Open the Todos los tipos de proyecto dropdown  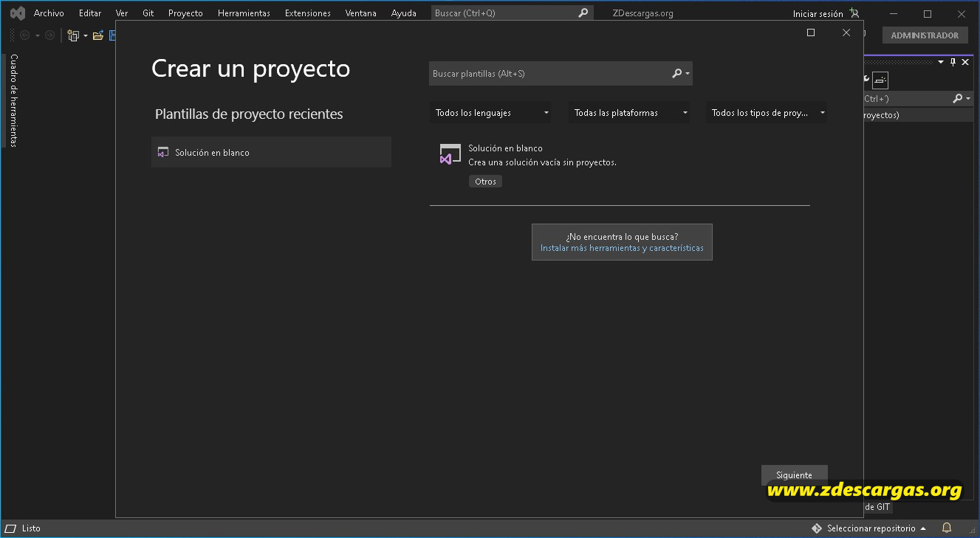[767, 113]
